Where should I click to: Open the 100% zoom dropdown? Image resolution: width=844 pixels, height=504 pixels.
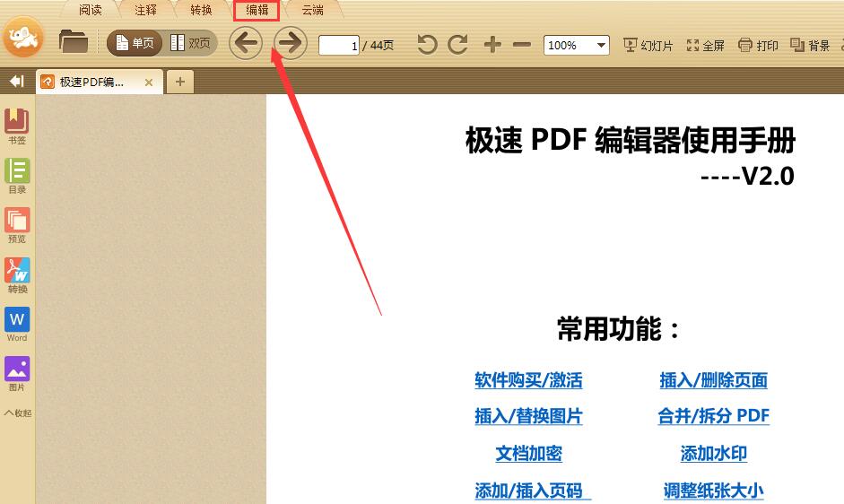[577, 45]
